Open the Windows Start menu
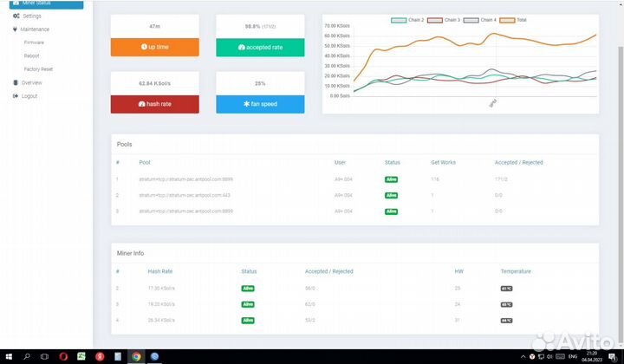The height and width of the screenshot is (364, 624). coord(8,356)
